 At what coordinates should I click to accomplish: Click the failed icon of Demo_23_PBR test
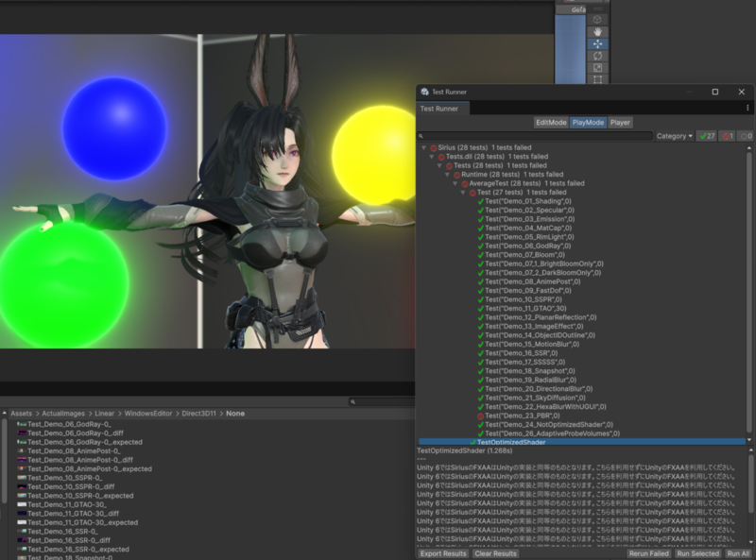tap(481, 416)
